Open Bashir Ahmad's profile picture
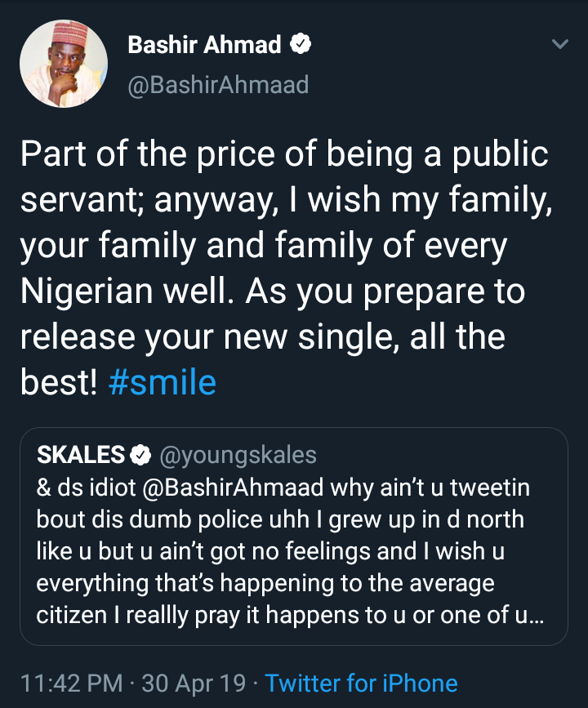 pyautogui.click(x=64, y=64)
